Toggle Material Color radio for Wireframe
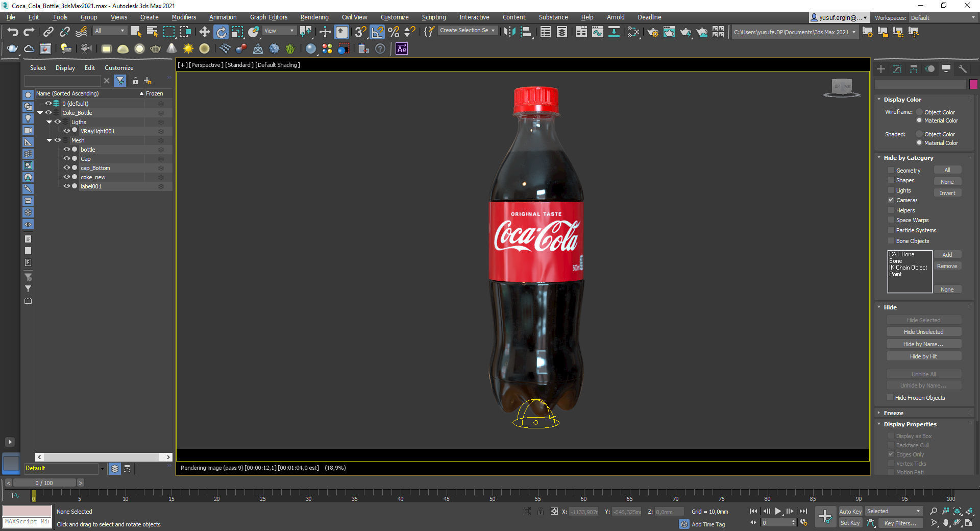The height and width of the screenshot is (531, 980). 919,120
